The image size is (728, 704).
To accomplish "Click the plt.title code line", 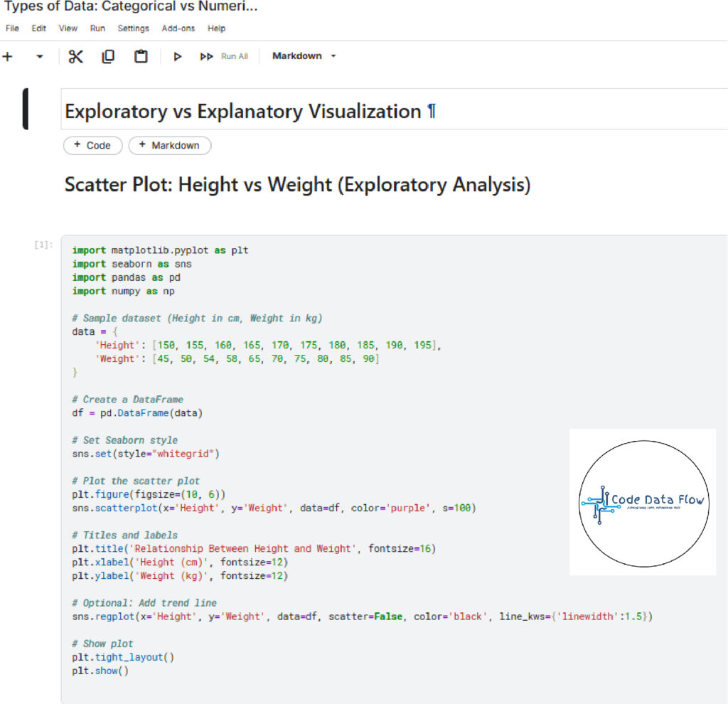I will coord(254,548).
